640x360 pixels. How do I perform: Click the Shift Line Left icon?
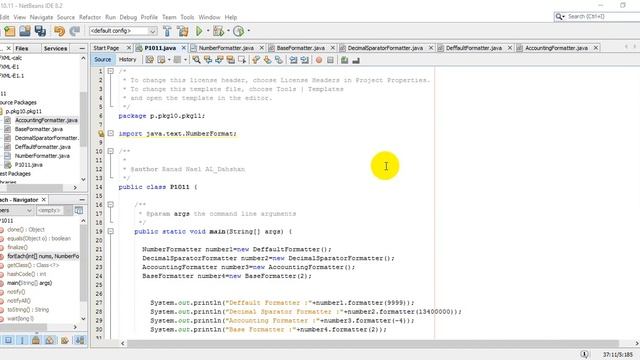coord(293,60)
